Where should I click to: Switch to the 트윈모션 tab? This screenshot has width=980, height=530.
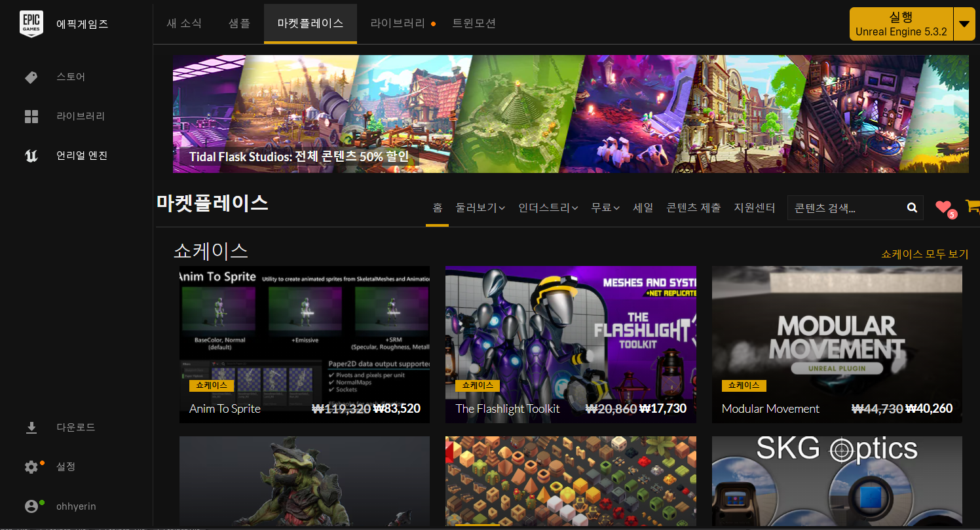[474, 24]
